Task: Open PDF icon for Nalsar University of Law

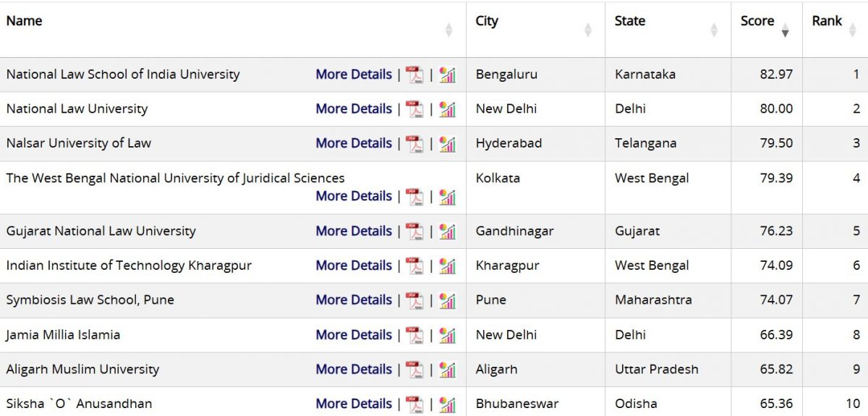Action: click(x=414, y=144)
